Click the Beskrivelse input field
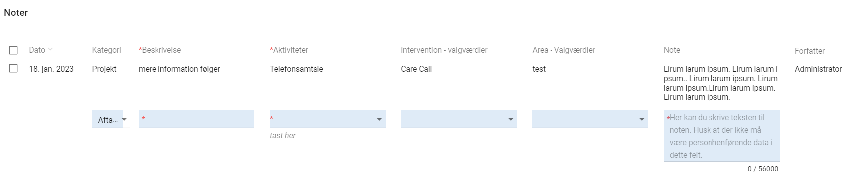The width and height of the screenshot is (868, 189). [x=196, y=119]
